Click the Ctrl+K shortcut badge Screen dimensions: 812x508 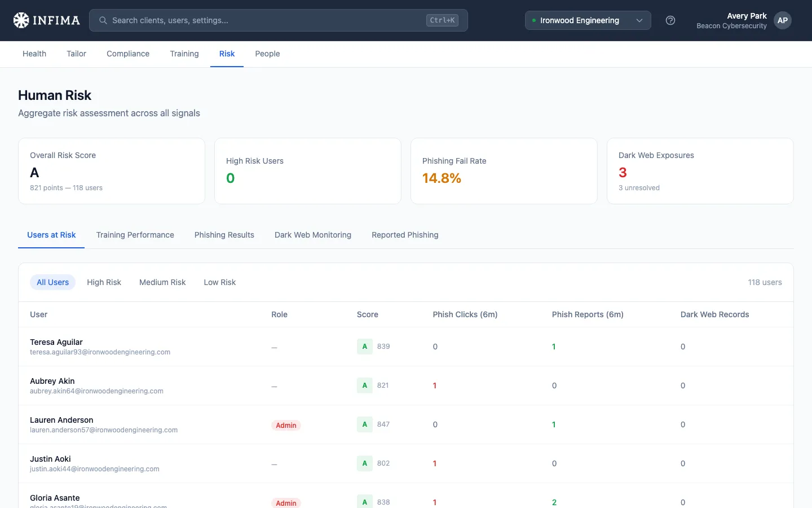click(442, 20)
